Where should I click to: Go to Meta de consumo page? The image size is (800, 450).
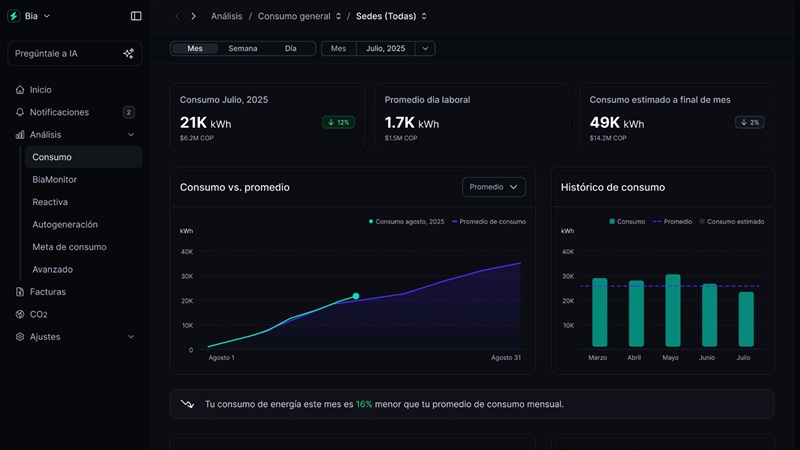point(69,247)
